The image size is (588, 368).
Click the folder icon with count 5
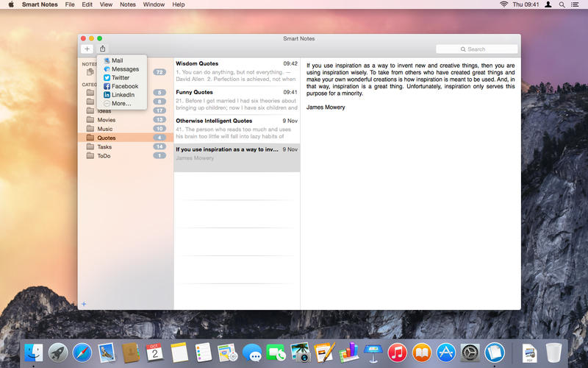pos(90,93)
